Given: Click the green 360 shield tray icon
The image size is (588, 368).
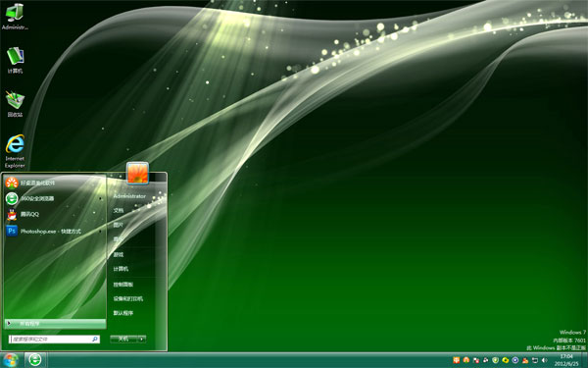Looking at the screenshot, I should pyautogui.click(x=495, y=360).
